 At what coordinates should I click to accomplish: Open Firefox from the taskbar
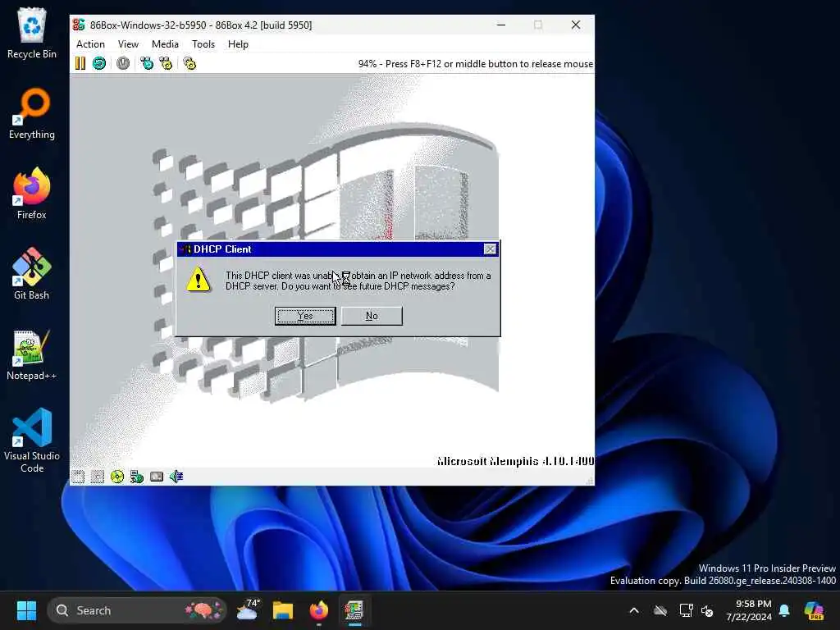tap(319, 610)
